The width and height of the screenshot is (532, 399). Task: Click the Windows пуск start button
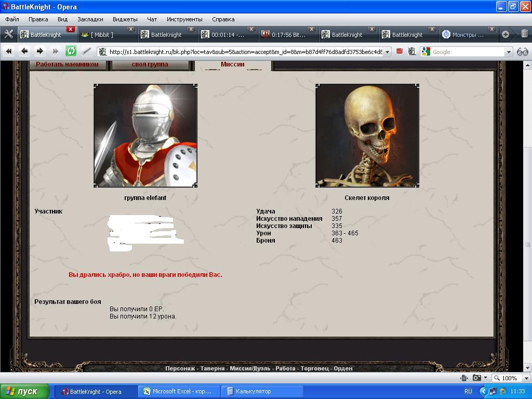tap(24, 392)
